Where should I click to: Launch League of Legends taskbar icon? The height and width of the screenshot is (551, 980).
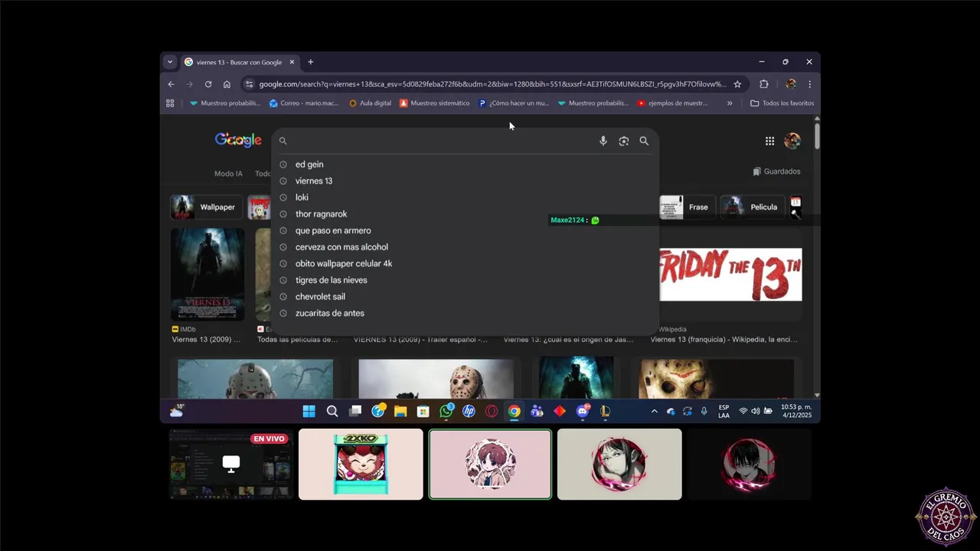[605, 411]
